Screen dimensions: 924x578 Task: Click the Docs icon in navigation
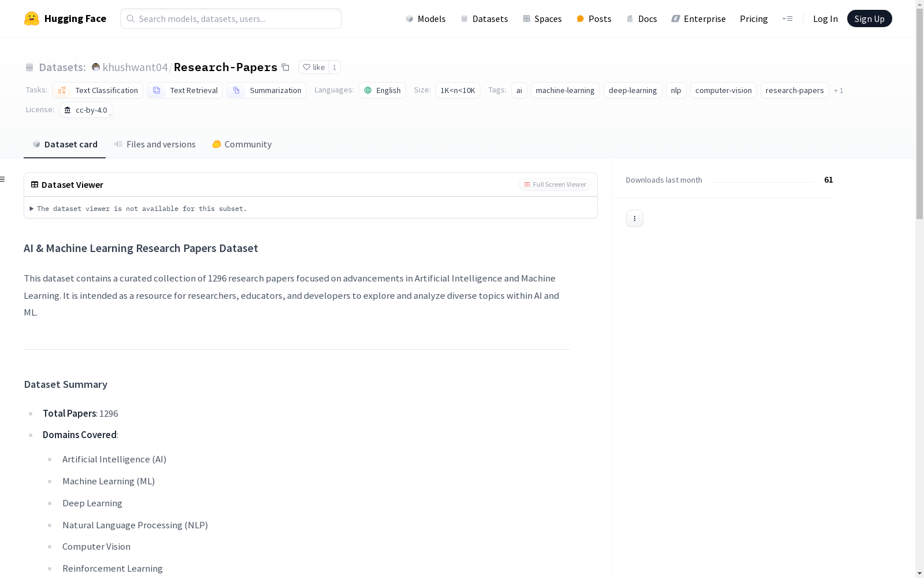630,18
